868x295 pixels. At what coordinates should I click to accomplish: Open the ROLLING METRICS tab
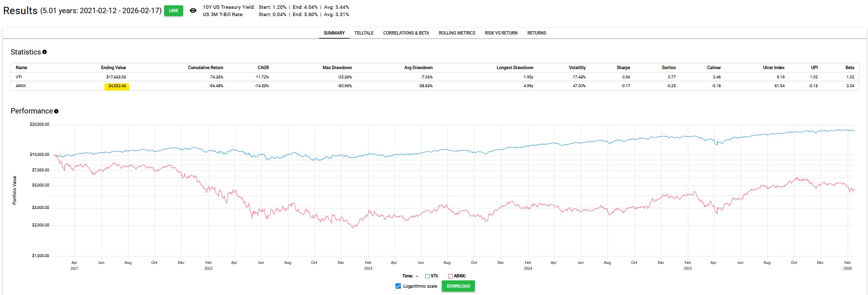pos(457,33)
